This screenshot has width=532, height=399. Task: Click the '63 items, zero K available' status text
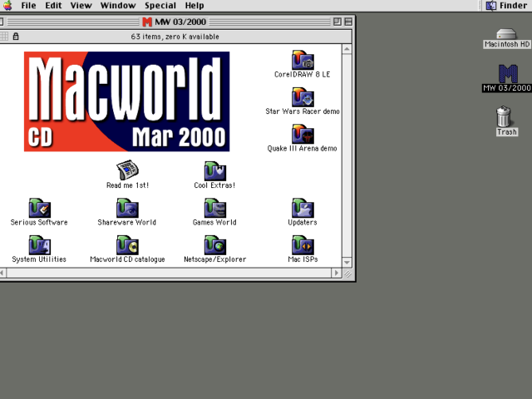[x=175, y=37]
